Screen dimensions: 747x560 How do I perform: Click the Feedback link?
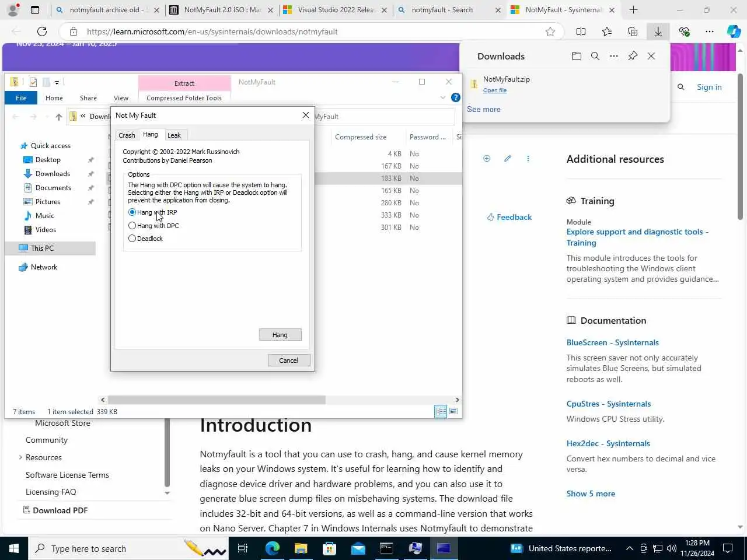click(x=509, y=217)
